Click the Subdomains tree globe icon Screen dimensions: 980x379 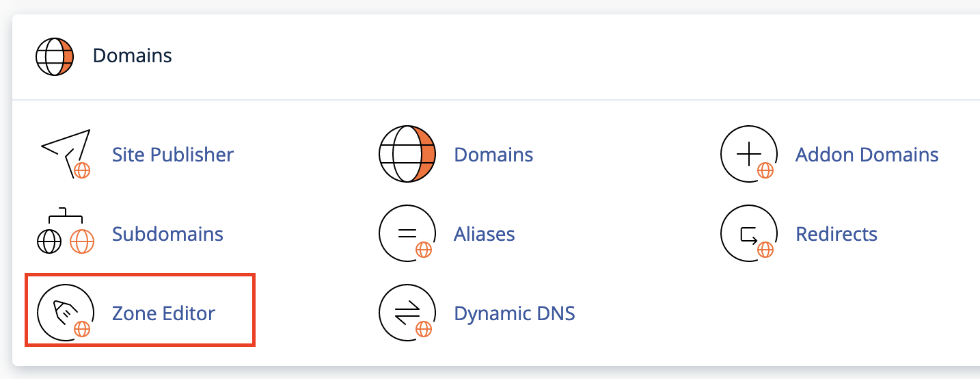coord(66,231)
